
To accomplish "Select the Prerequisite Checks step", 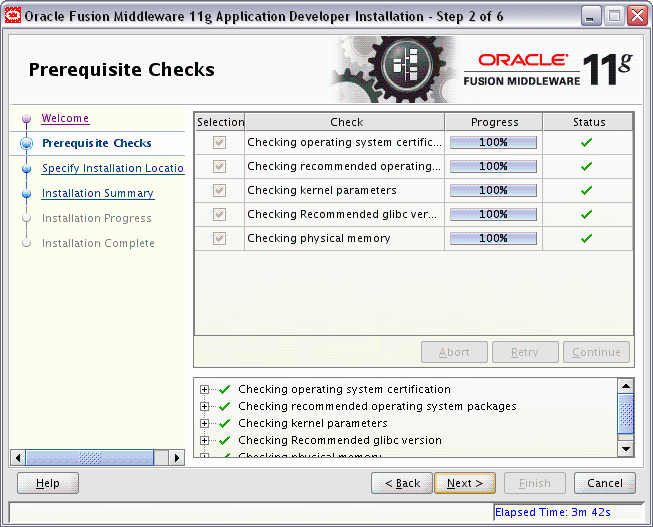I will click(97, 143).
